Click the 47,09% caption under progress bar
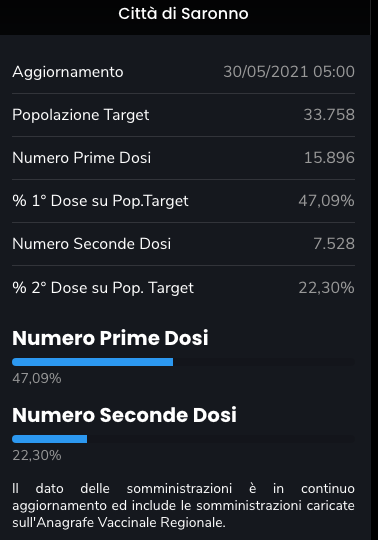The image size is (378, 540). [x=37, y=378]
